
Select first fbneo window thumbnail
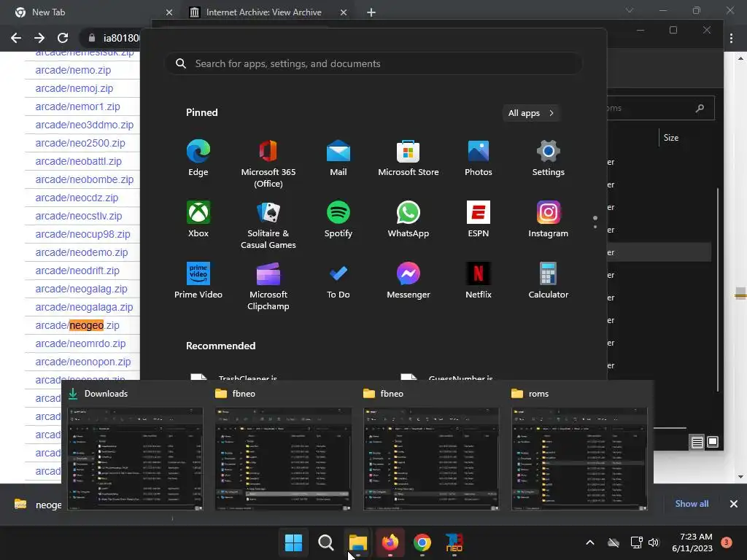pyautogui.click(x=283, y=459)
